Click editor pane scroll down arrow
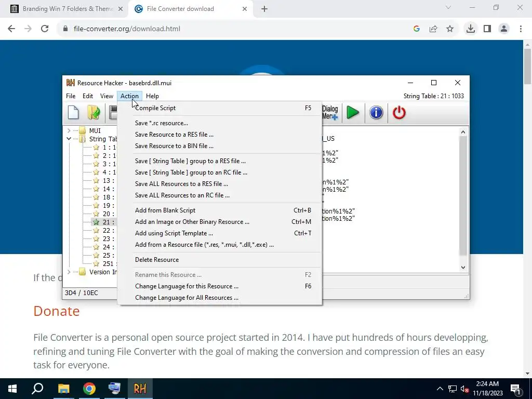This screenshot has height=399, width=532. 463,268
